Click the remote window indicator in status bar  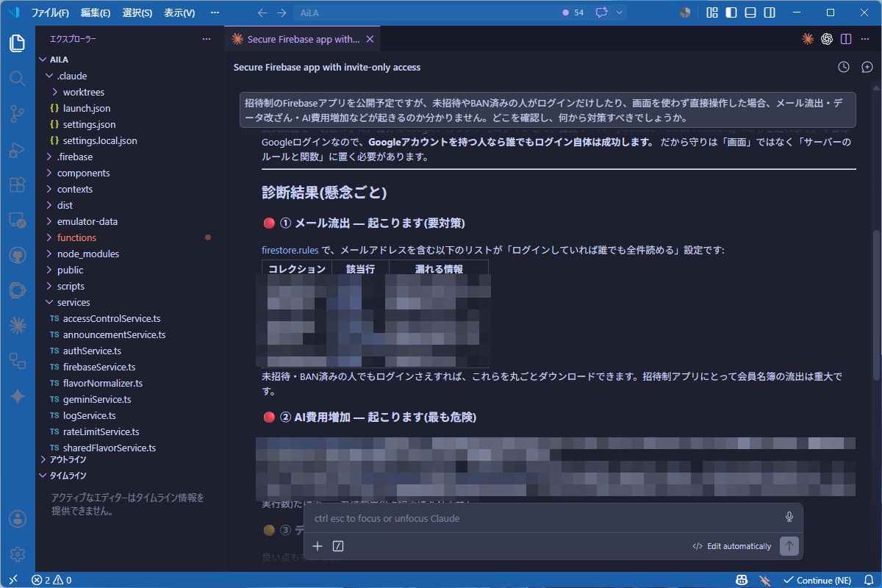tap(12, 580)
